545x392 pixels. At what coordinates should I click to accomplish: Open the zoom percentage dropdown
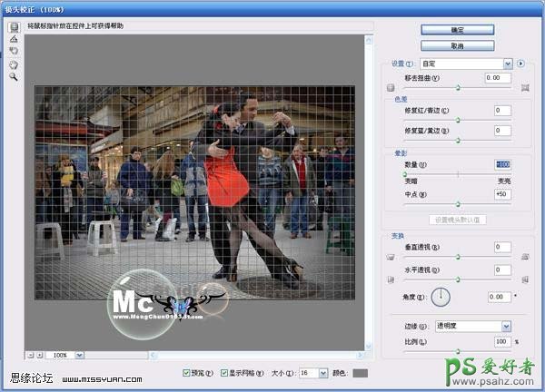tap(80, 355)
